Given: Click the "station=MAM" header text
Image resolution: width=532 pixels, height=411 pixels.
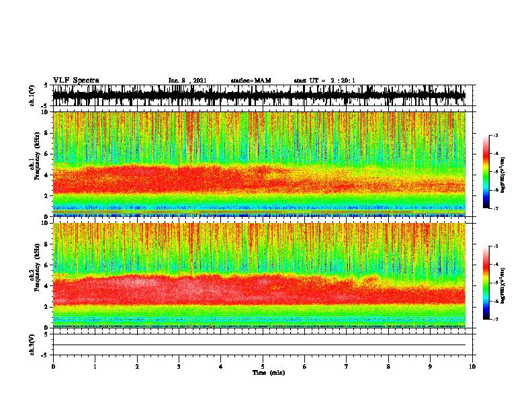Looking at the screenshot, I should pos(251,81).
